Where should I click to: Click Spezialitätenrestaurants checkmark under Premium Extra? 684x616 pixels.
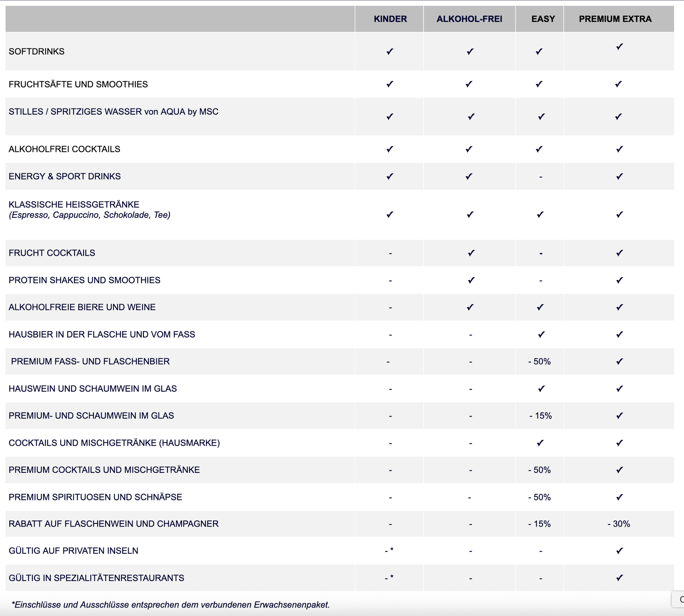[x=620, y=578]
